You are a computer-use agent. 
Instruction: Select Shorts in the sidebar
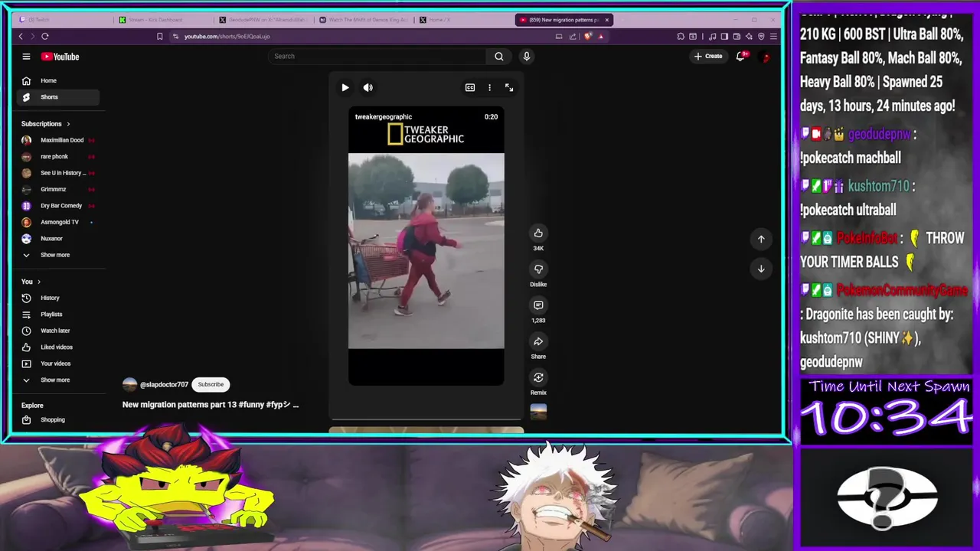coord(58,97)
